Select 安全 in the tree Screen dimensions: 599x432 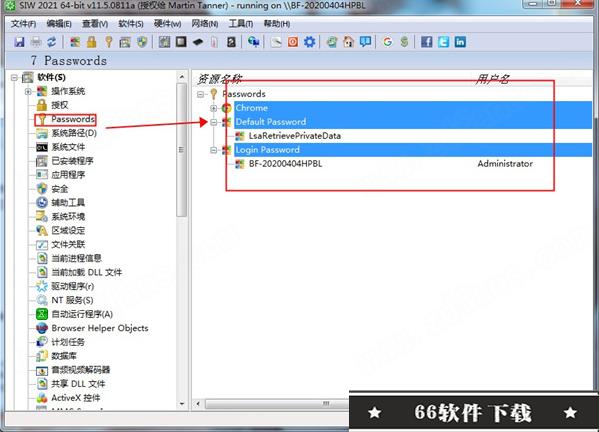tap(60, 189)
